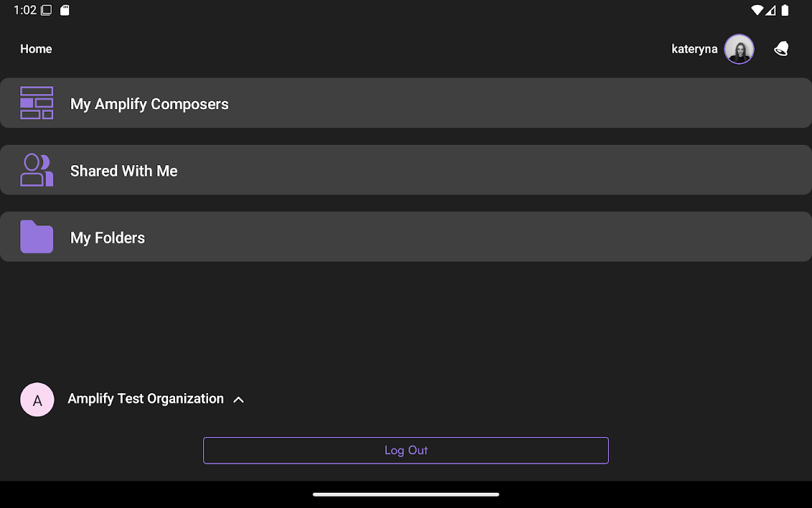Click the kateryna username label
This screenshot has width=812, height=508.
coord(694,49)
